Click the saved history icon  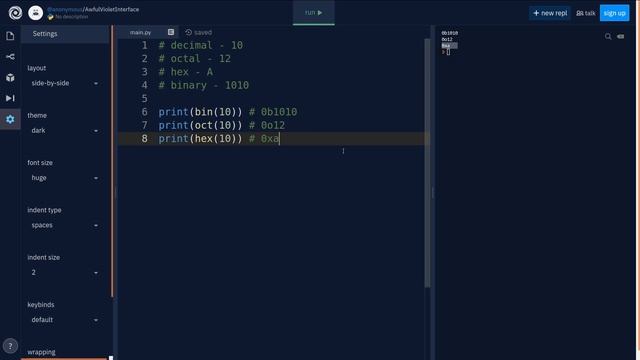(x=189, y=32)
